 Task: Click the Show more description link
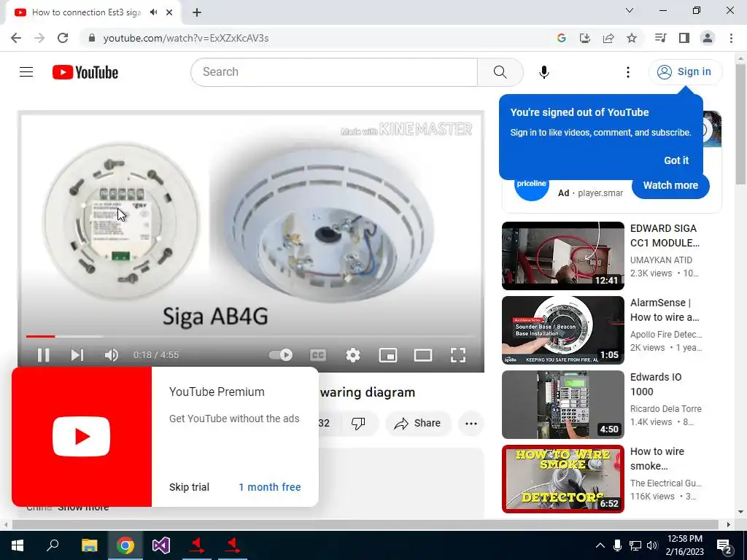click(83, 507)
